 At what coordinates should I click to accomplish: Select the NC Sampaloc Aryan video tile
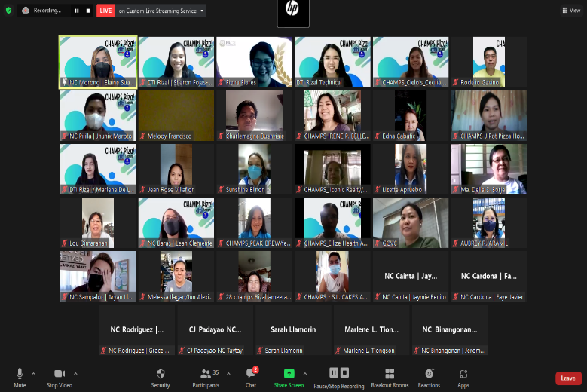coord(98,276)
